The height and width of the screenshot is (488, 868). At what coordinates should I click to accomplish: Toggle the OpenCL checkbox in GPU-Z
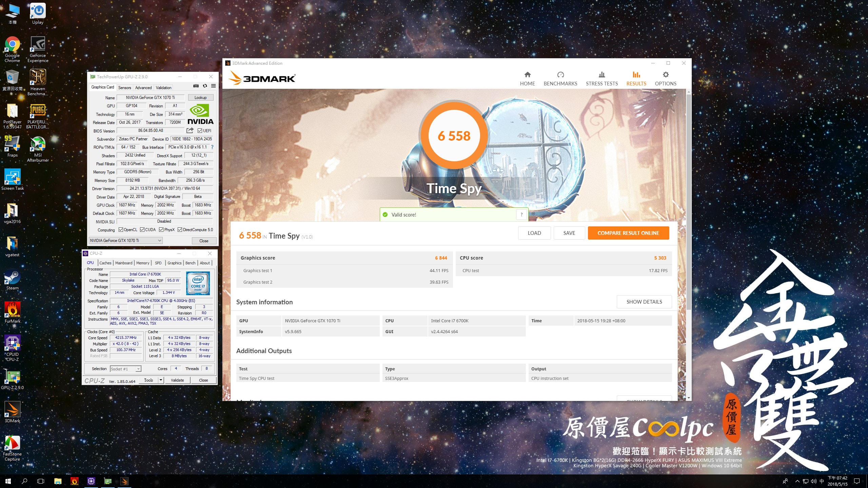[x=121, y=230]
